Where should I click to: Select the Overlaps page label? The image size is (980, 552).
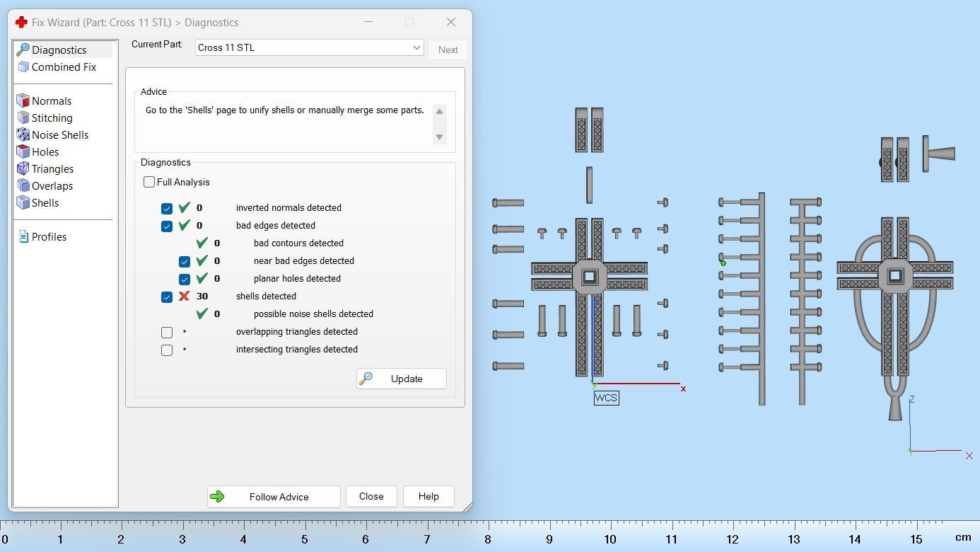click(52, 185)
